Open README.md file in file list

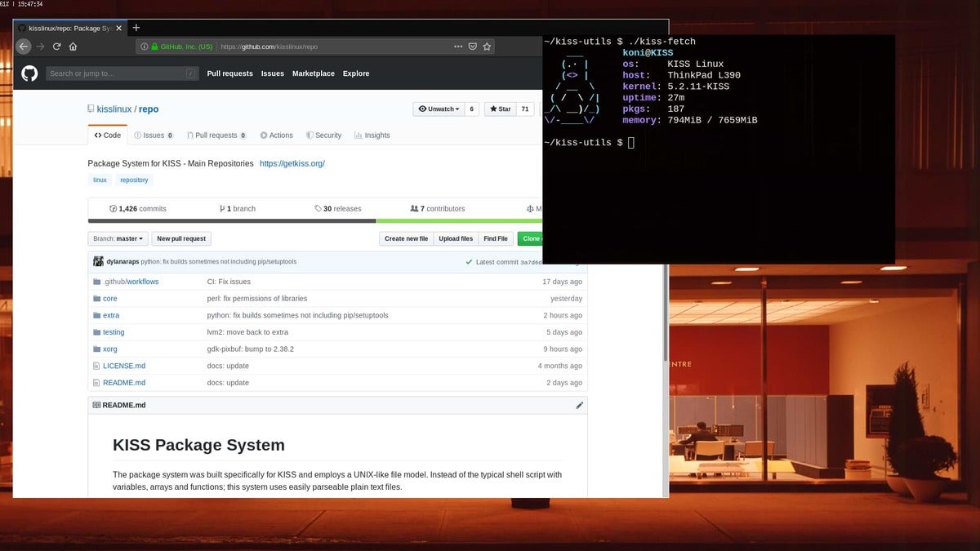124,382
